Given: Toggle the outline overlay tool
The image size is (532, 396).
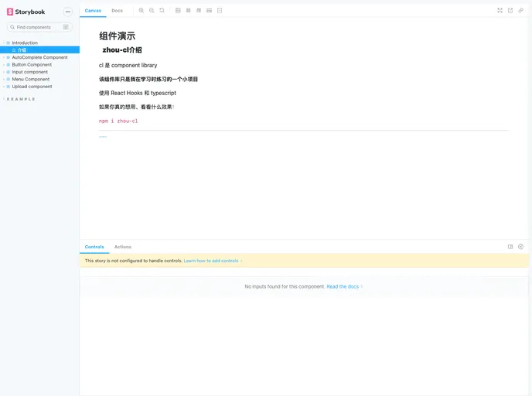Looking at the screenshot, I should click(220, 11).
